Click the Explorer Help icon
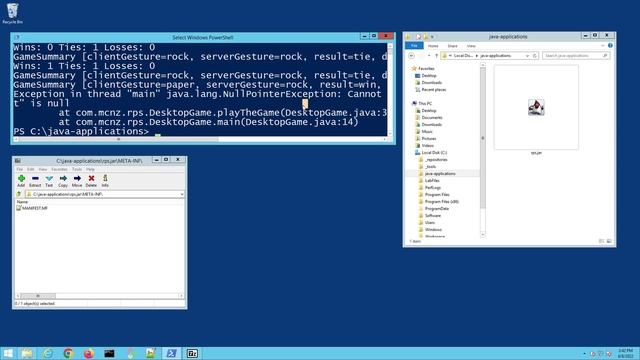The height and width of the screenshot is (360, 640). (610, 46)
